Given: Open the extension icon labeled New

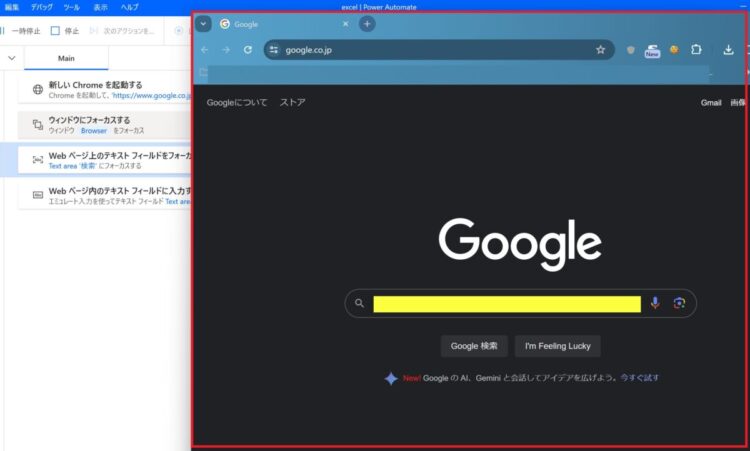Looking at the screenshot, I should tap(652, 51).
